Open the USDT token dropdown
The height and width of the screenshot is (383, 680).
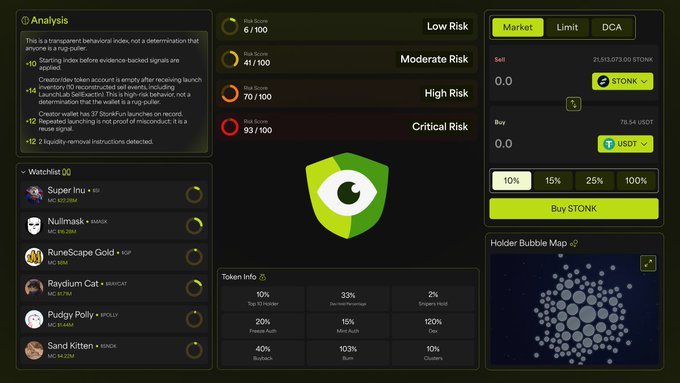point(625,144)
